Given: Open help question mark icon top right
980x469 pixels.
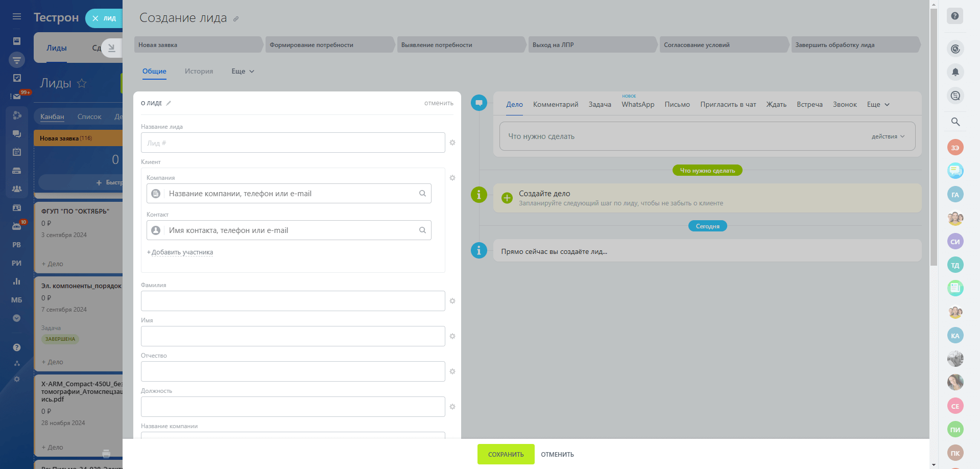Looking at the screenshot, I should point(955,16).
